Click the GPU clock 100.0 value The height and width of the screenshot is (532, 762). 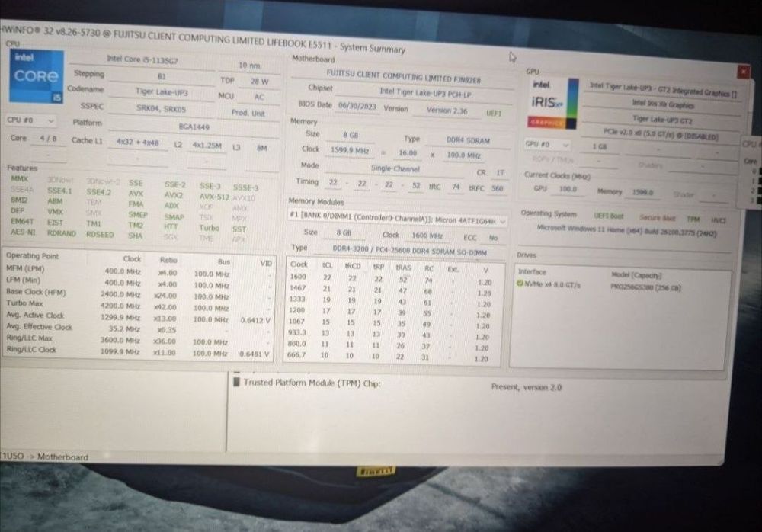567,189
